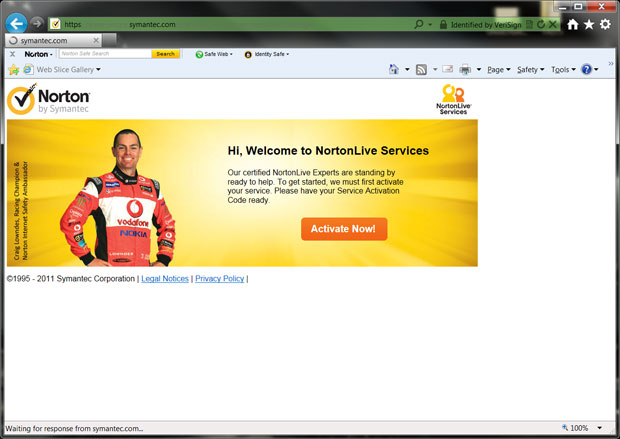Click the Norton by Symantec logo
This screenshot has width=620, height=439.
[49, 99]
